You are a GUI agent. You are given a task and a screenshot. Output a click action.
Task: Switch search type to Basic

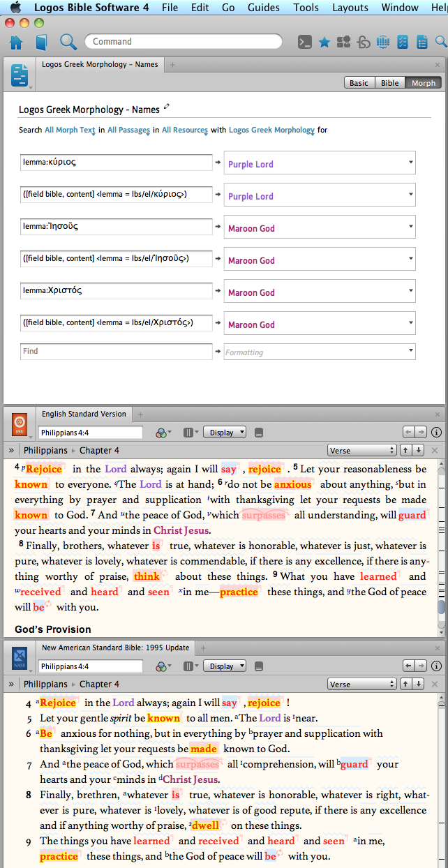pyautogui.click(x=359, y=82)
